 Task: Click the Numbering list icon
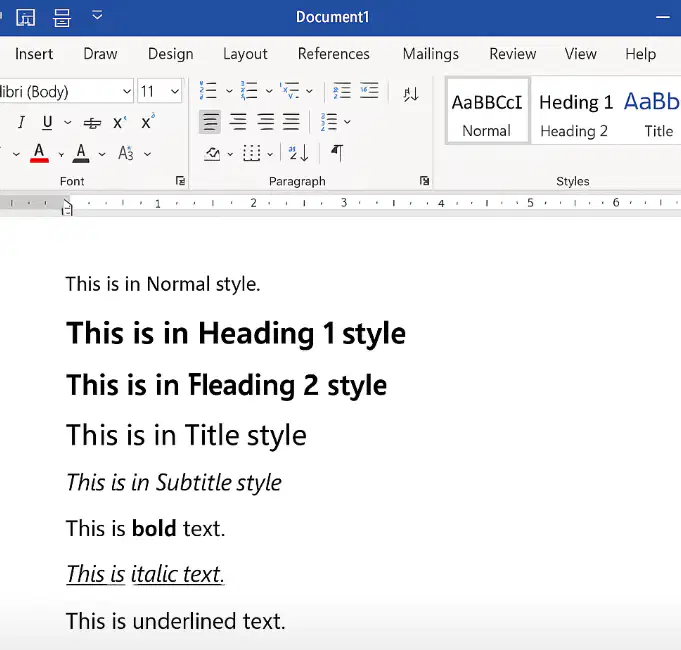249,91
